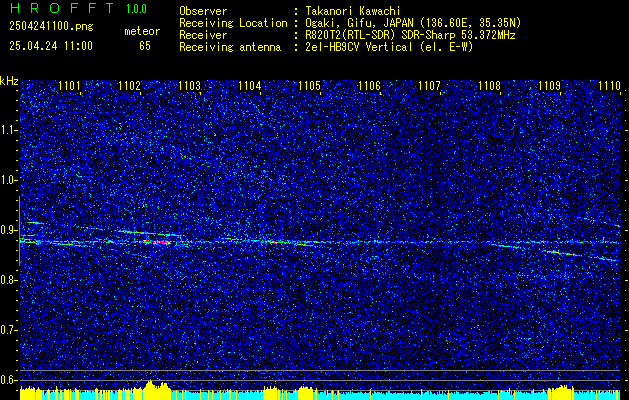This screenshot has width=629, height=400.
Task: Click the version number 1.0.0
Action: [136, 8]
